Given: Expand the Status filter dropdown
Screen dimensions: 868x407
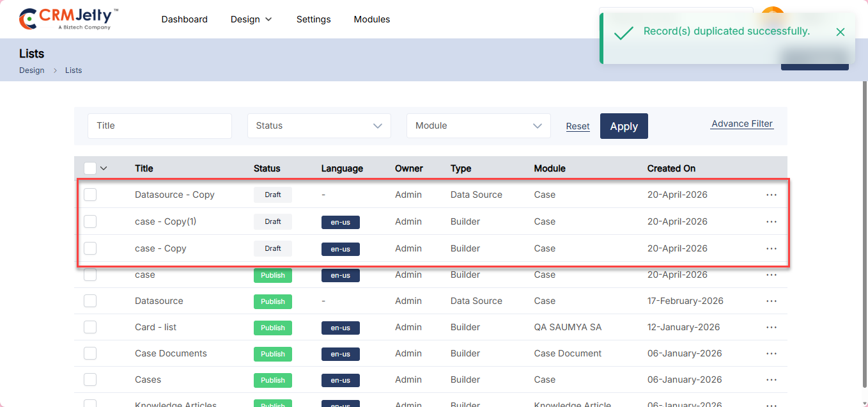Looking at the screenshot, I should tap(319, 126).
